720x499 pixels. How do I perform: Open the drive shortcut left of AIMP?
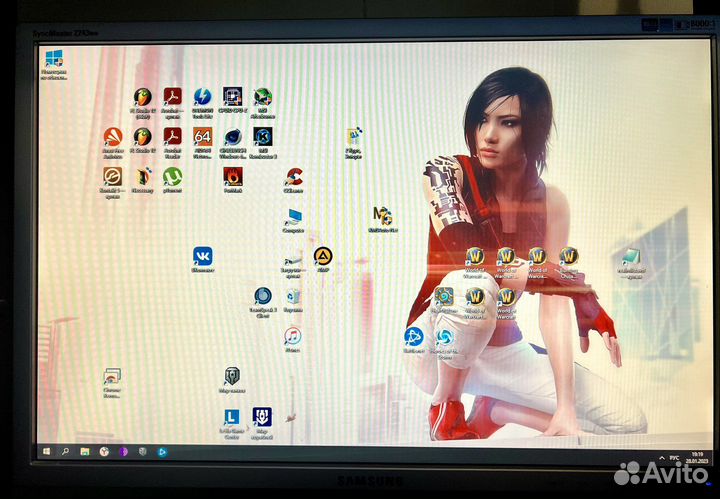click(292, 263)
